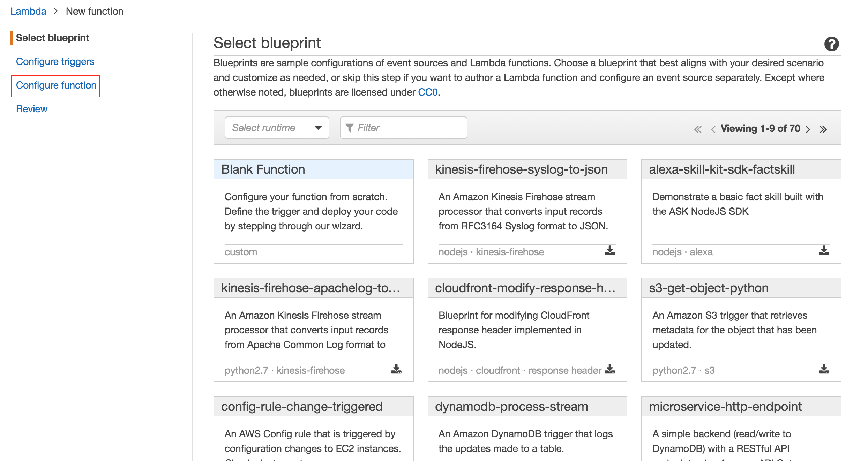
Task: Choose the kinesis-firehose-syslog-to-json blueprint title
Action: 521,169
